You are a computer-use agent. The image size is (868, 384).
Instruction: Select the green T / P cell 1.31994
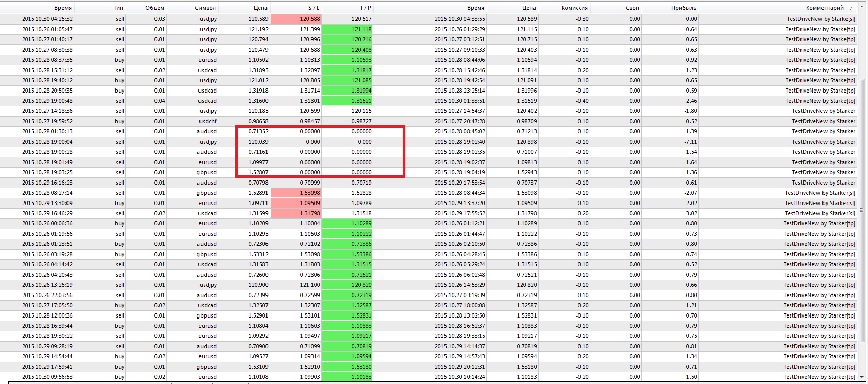tap(347, 91)
